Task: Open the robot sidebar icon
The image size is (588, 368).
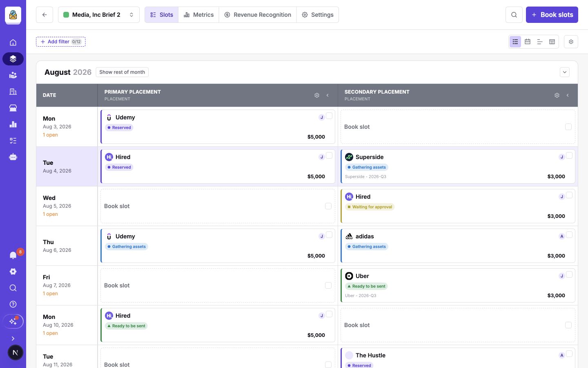Action: [x=13, y=157]
